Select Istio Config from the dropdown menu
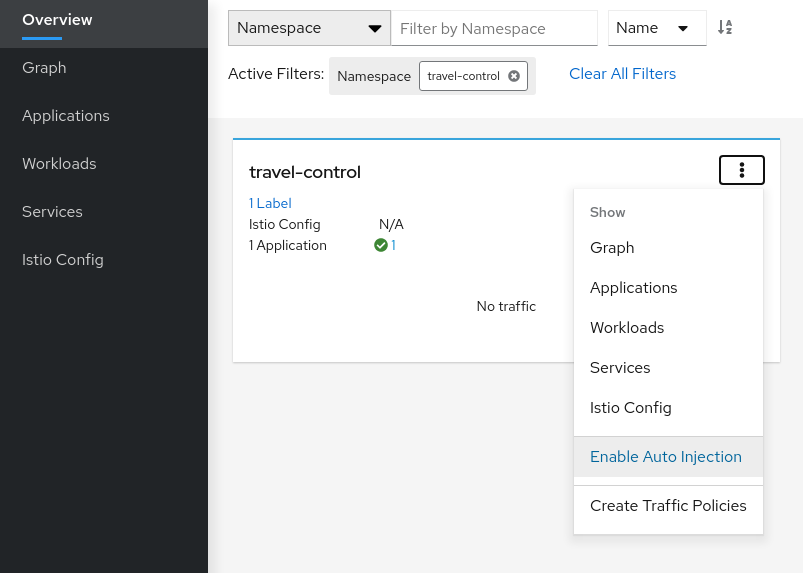 pyautogui.click(x=630, y=408)
